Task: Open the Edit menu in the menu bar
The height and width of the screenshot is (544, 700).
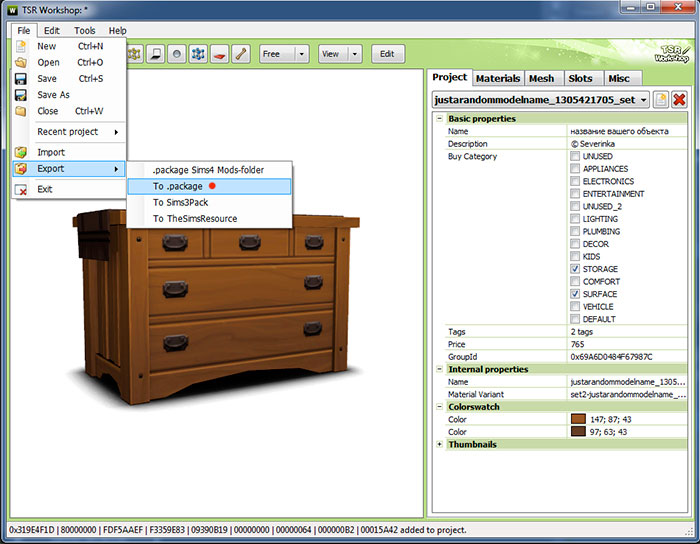Action: (x=52, y=30)
